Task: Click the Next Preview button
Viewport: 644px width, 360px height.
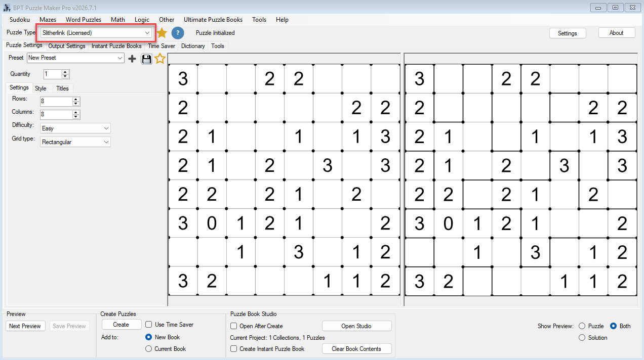Action: coord(25,326)
